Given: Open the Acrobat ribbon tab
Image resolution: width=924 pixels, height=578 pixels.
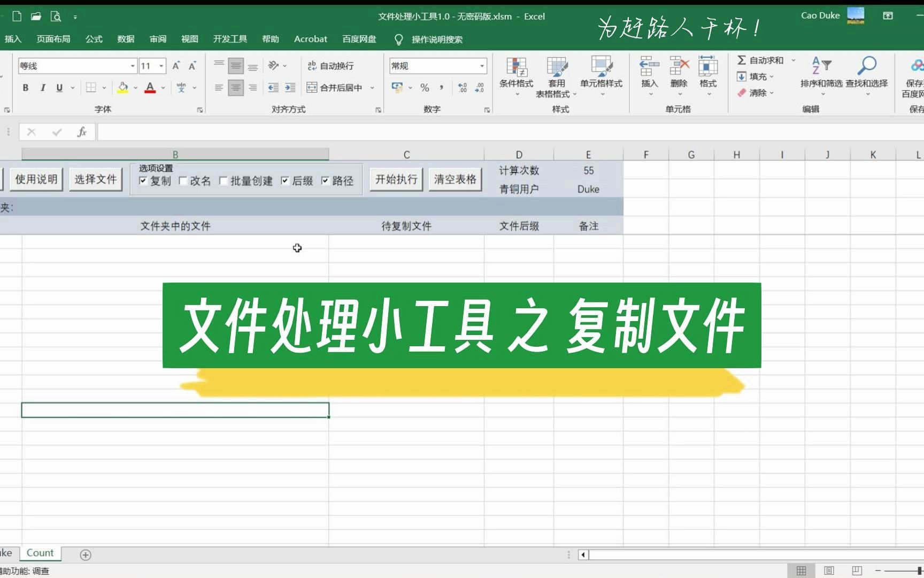Looking at the screenshot, I should [310, 39].
